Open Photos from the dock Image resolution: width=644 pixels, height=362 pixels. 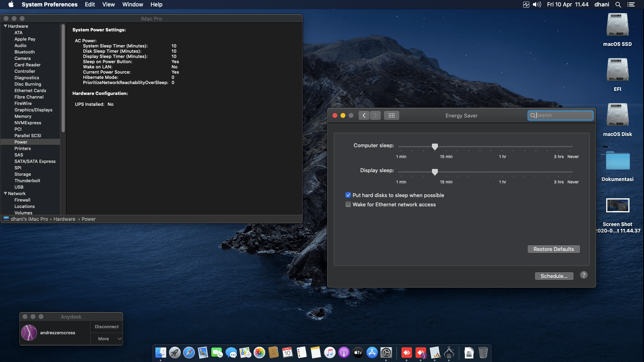tap(259, 353)
